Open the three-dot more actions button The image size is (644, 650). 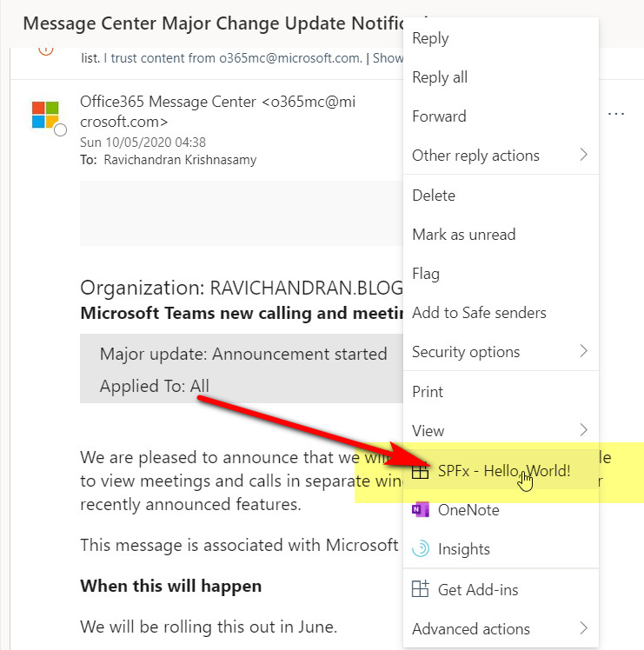(x=616, y=115)
